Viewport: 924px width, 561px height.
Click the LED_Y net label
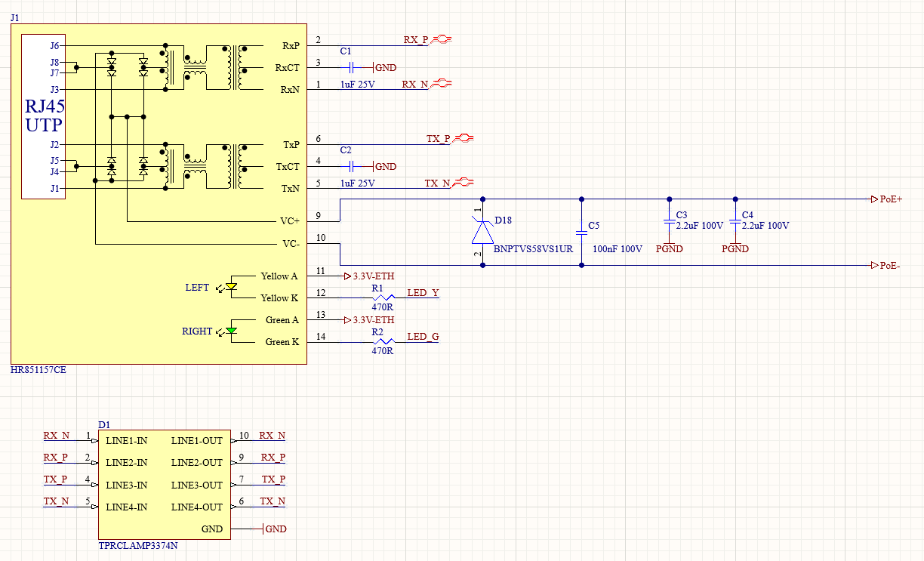pos(423,293)
